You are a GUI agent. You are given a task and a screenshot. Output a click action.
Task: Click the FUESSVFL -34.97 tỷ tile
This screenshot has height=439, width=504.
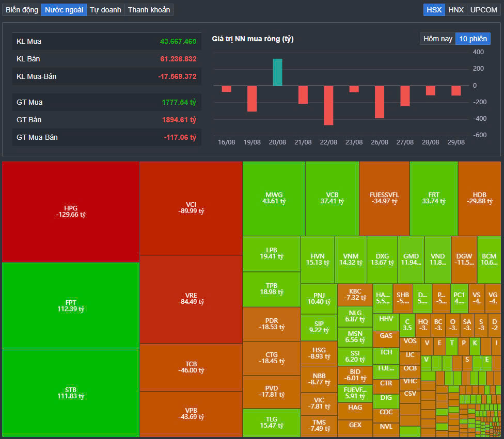[384, 198]
